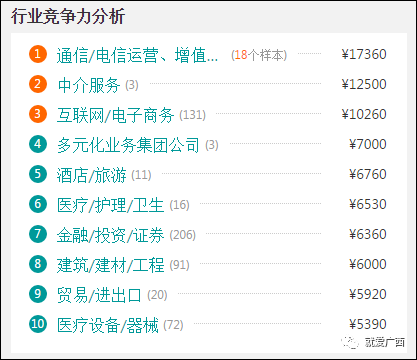
Task: Click the WeChat watermark icon
Action: click(x=351, y=342)
